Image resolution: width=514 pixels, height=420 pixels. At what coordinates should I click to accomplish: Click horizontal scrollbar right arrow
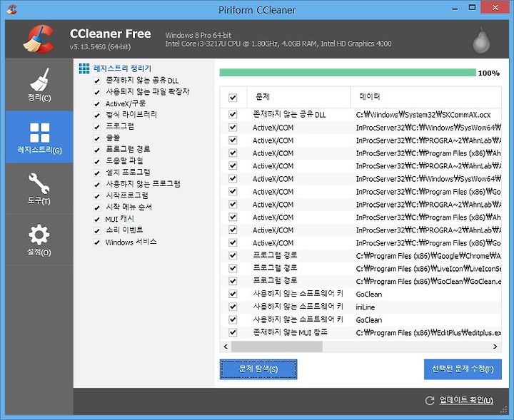(495, 347)
